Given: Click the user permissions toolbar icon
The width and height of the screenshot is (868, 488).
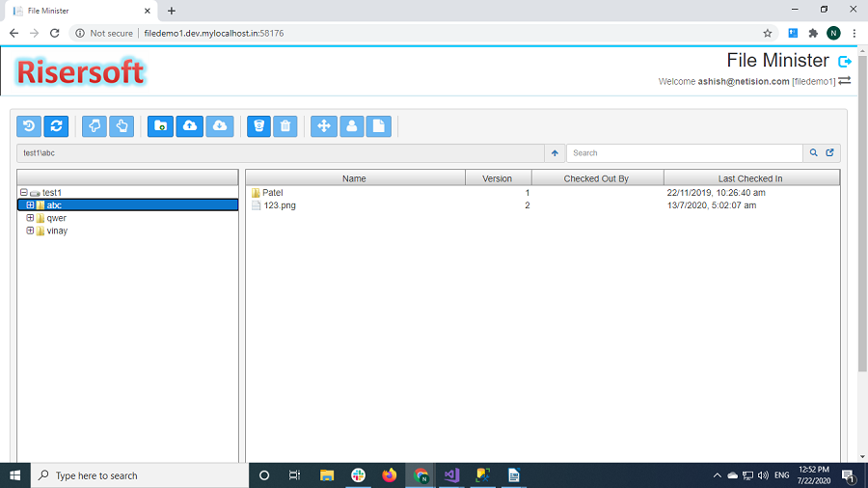Looking at the screenshot, I should pos(351,126).
